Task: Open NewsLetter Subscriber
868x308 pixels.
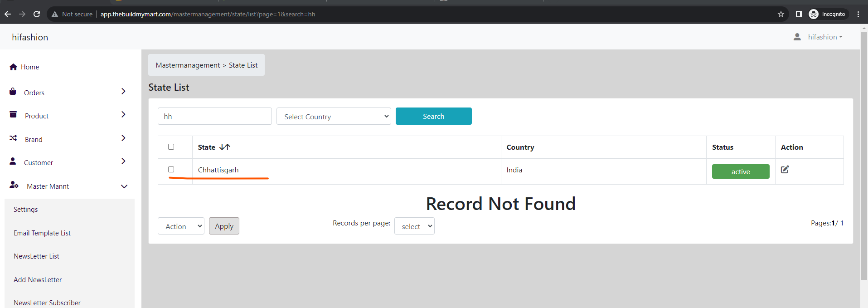Action: click(x=47, y=303)
